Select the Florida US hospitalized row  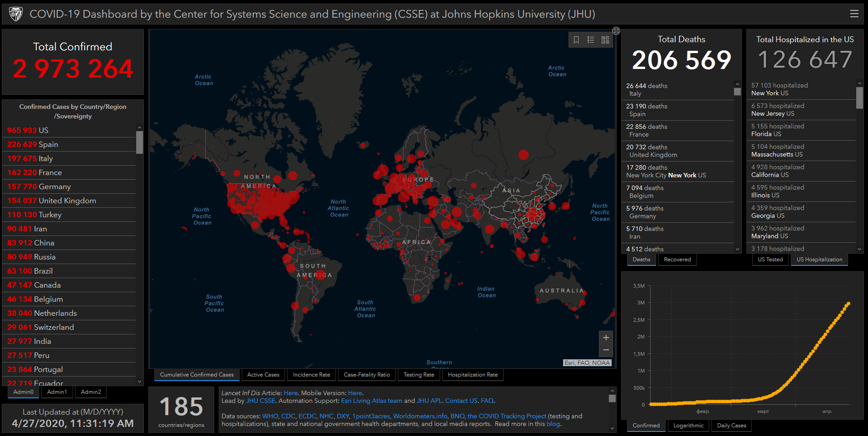(x=801, y=130)
